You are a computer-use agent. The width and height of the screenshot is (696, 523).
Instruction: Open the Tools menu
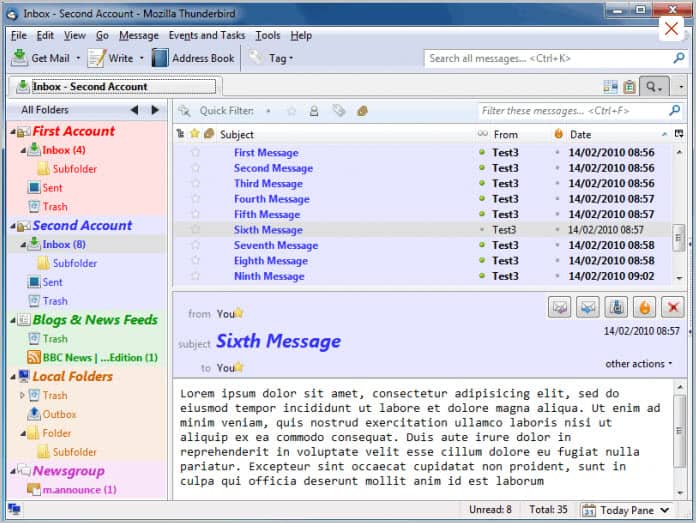267,35
